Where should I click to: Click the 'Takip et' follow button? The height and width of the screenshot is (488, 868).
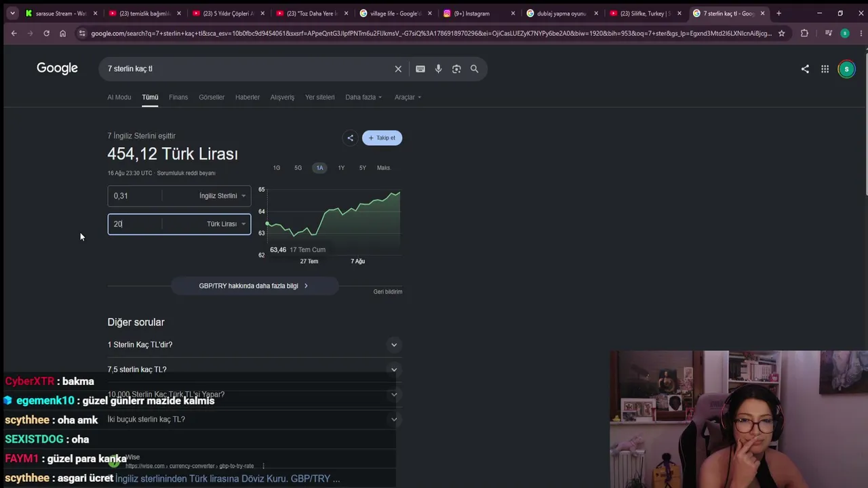pyautogui.click(x=382, y=138)
